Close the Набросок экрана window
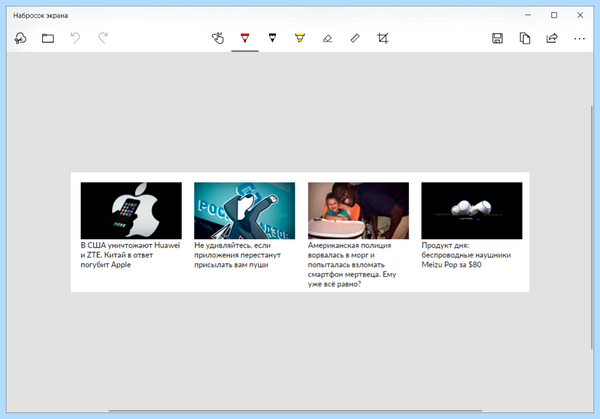This screenshot has width=600, height=419. tap(580, 15)
